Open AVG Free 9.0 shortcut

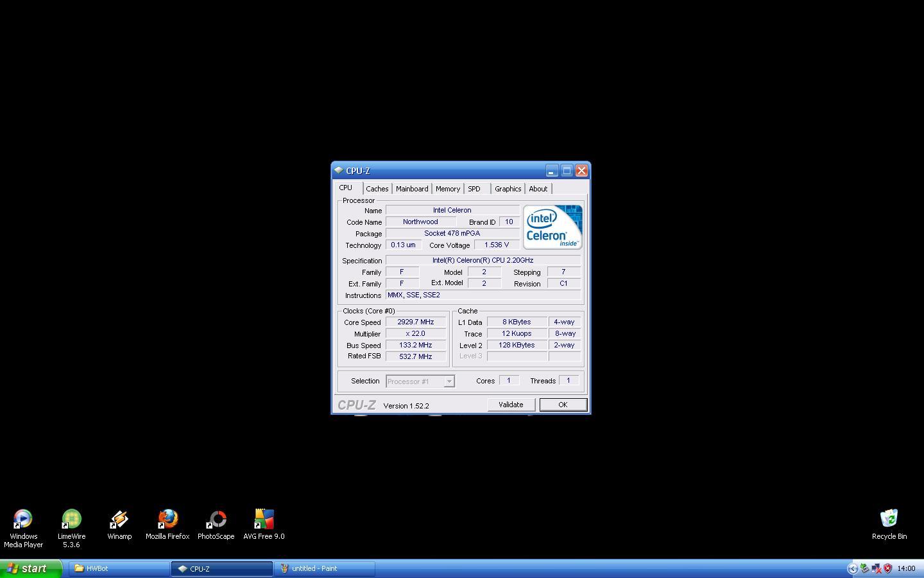click(264, 524)
